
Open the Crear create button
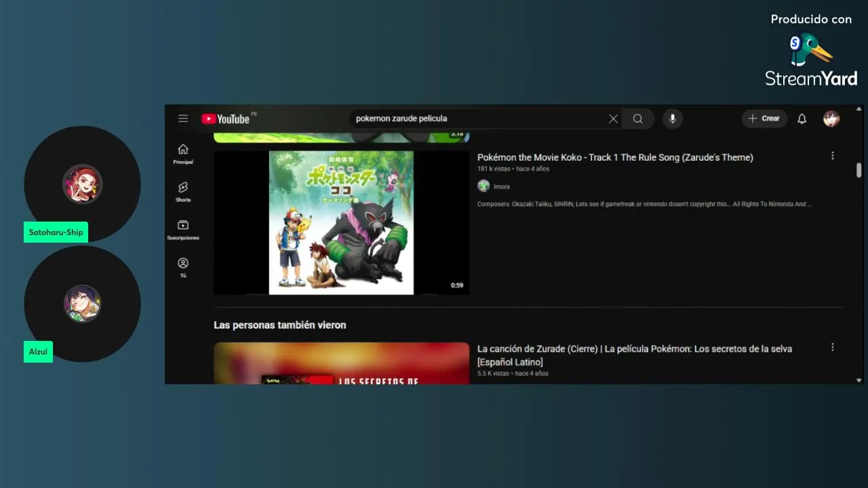(764, 119)
